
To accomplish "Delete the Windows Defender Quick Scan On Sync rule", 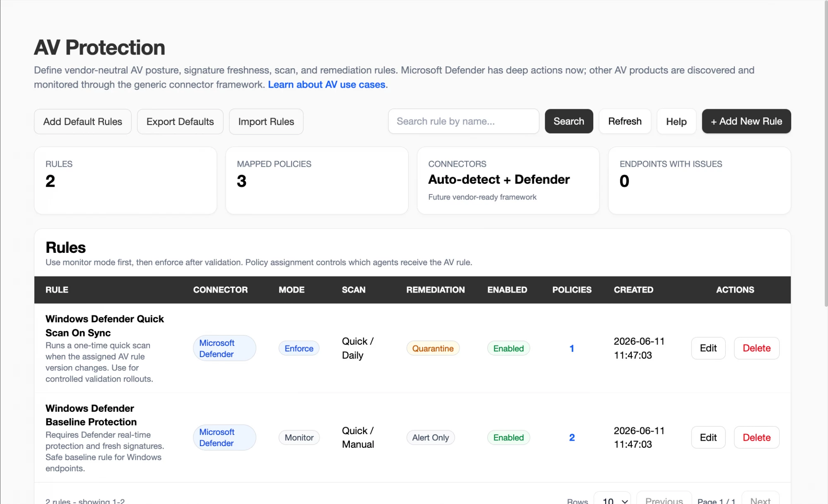I will 756,348.
